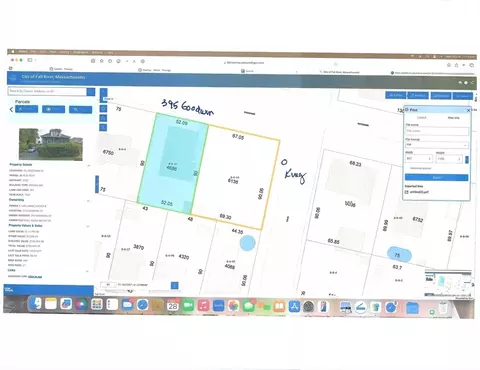Image resolution: width=480 pixels, height=370 pixels.
Task: Open Mail from the dock
Action: 127,304
